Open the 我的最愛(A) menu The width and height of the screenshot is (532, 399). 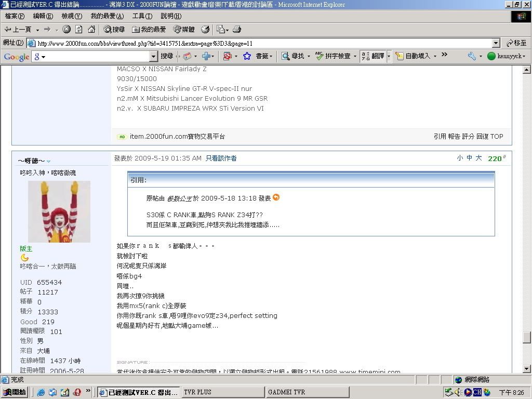click(107, 16)
